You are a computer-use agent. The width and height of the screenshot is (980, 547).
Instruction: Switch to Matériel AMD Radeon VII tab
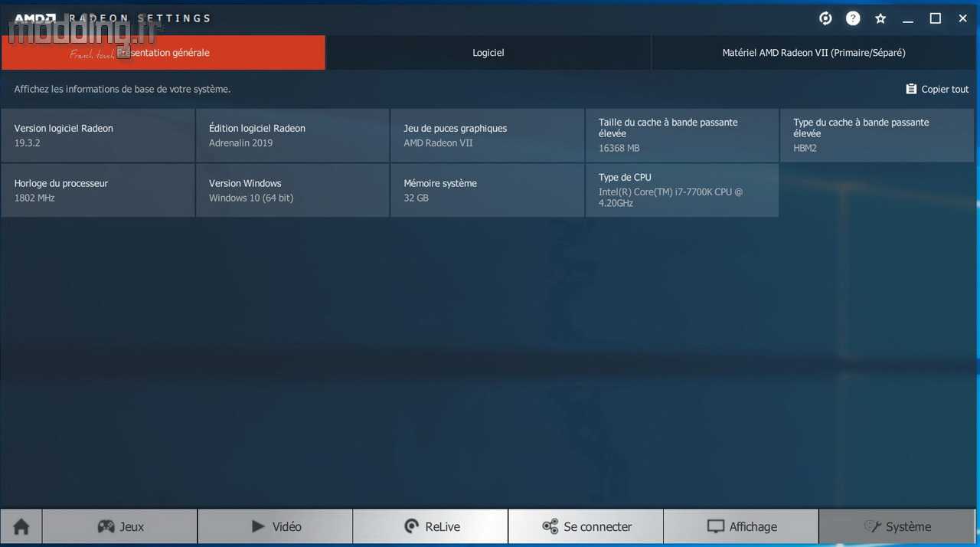point(814,53)
